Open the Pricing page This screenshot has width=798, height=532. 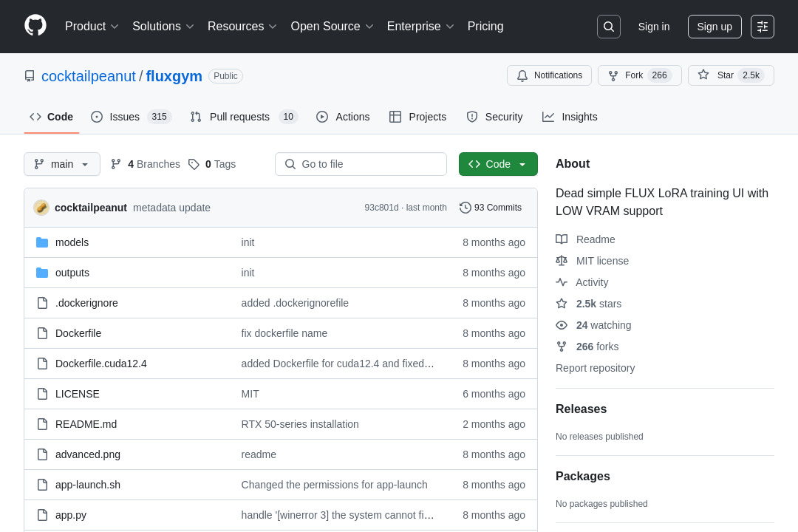click(x=485, y=27)
